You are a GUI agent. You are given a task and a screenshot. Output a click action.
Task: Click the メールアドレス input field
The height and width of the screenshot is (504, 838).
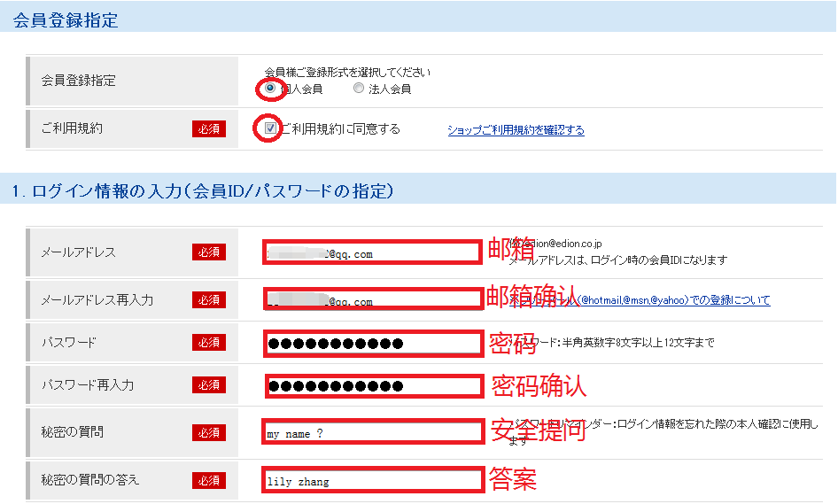(372, 252)
